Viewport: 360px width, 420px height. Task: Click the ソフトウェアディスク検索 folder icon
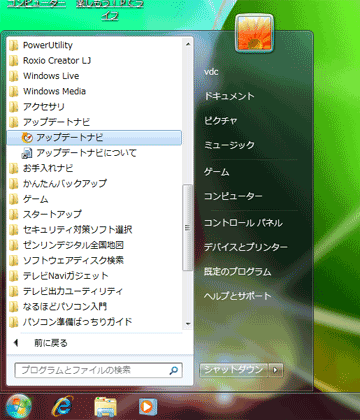click(14, 260)
